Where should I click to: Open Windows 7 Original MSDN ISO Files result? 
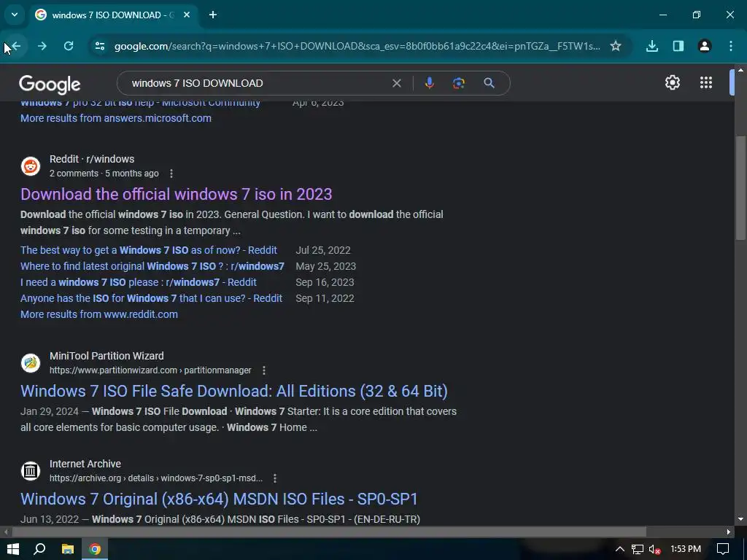tap(219, 499)
